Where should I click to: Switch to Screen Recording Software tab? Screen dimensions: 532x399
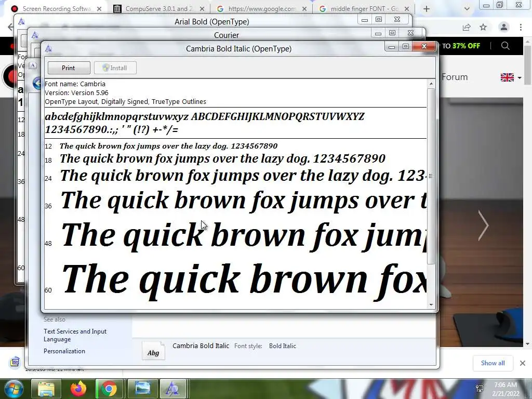(x=56, y=9)
